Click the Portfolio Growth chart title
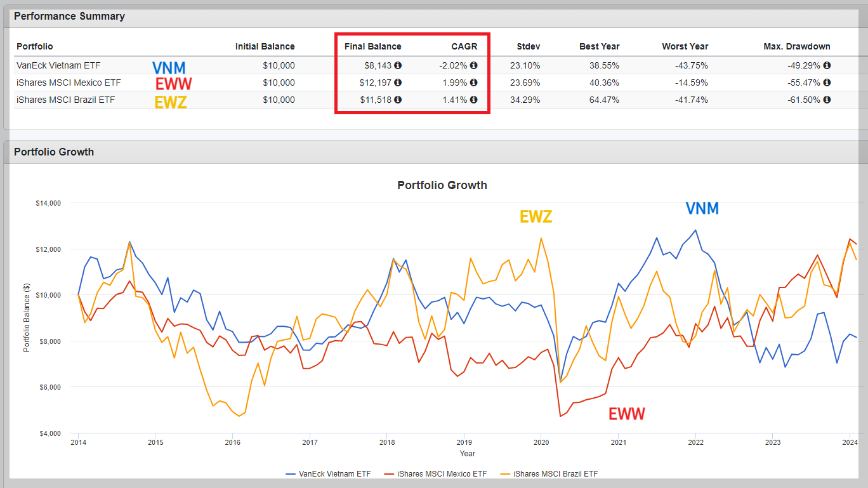This screenshot has width=868, height=488. 442,185
